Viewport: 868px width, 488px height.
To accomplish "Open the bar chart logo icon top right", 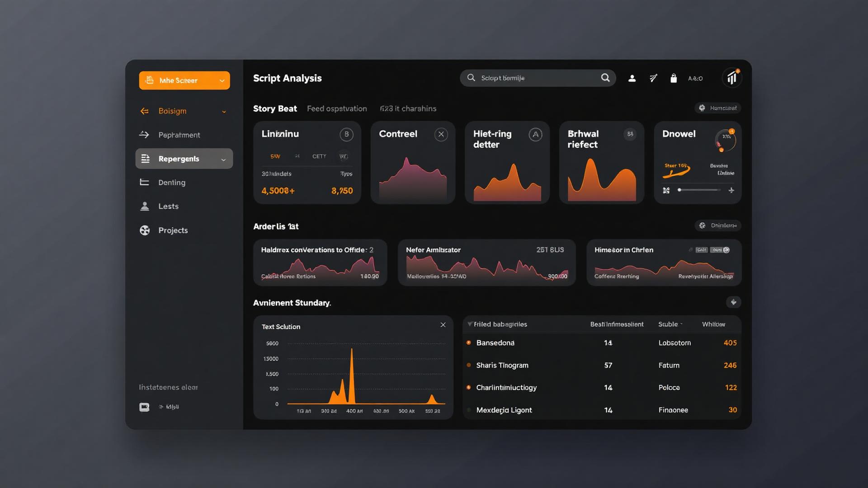I will [731, 78].
